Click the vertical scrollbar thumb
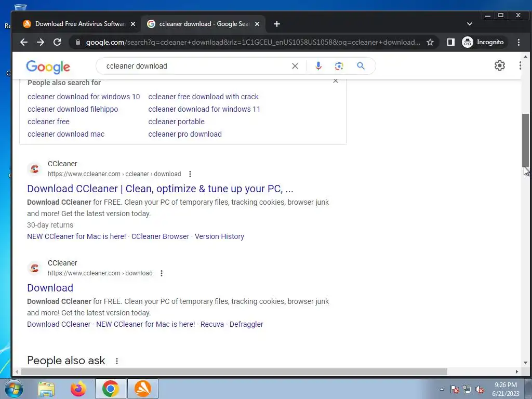This screenshot has height=399, width=532. (525, 140)
